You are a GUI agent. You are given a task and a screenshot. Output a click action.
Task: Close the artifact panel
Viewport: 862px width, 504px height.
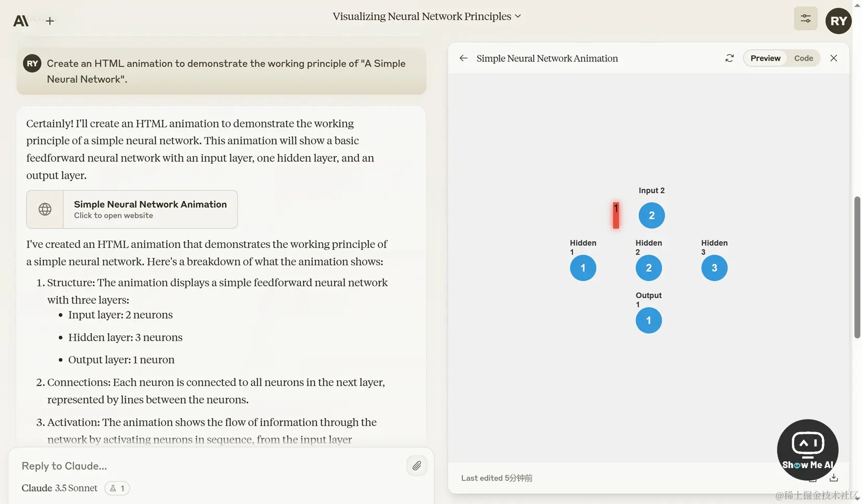point(834,58)
